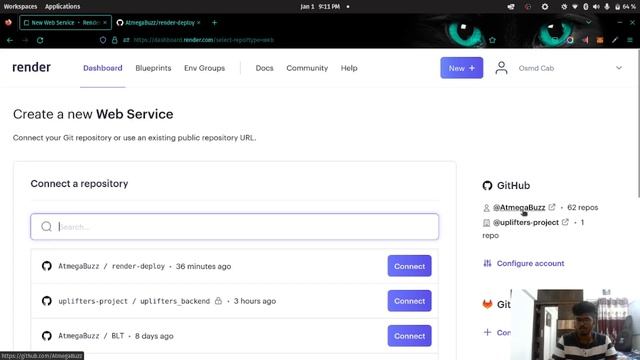Click the dashboard.render.com address bar
The height and width of the screenshot is (360, 640).
(204, 40)
